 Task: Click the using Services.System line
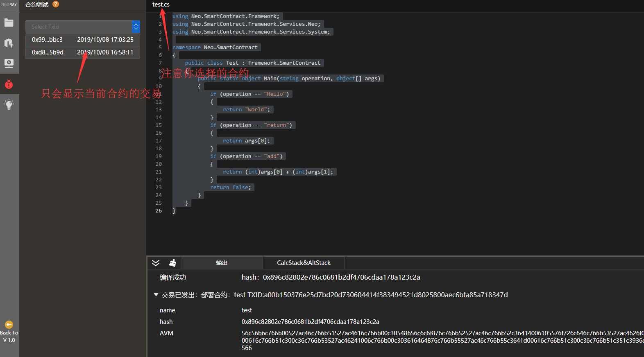tap(251, 32)
